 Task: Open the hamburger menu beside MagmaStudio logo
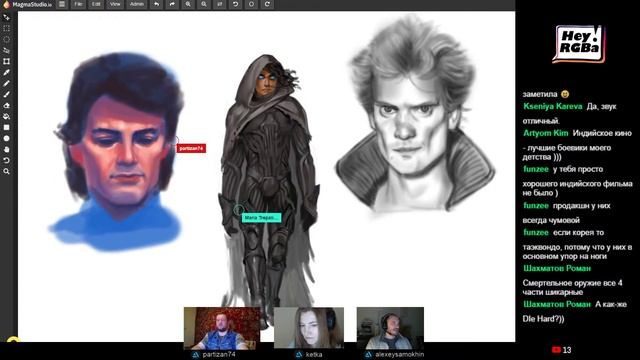click(62, 4)
